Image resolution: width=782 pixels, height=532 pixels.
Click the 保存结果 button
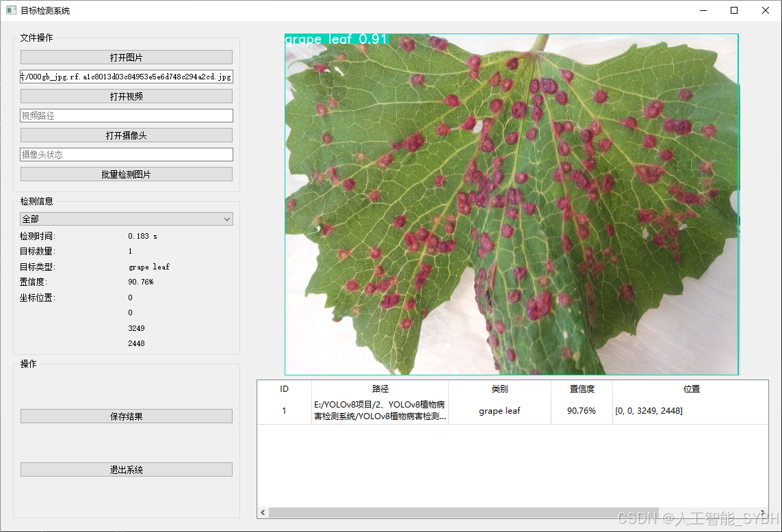click(x=126, y=416)
